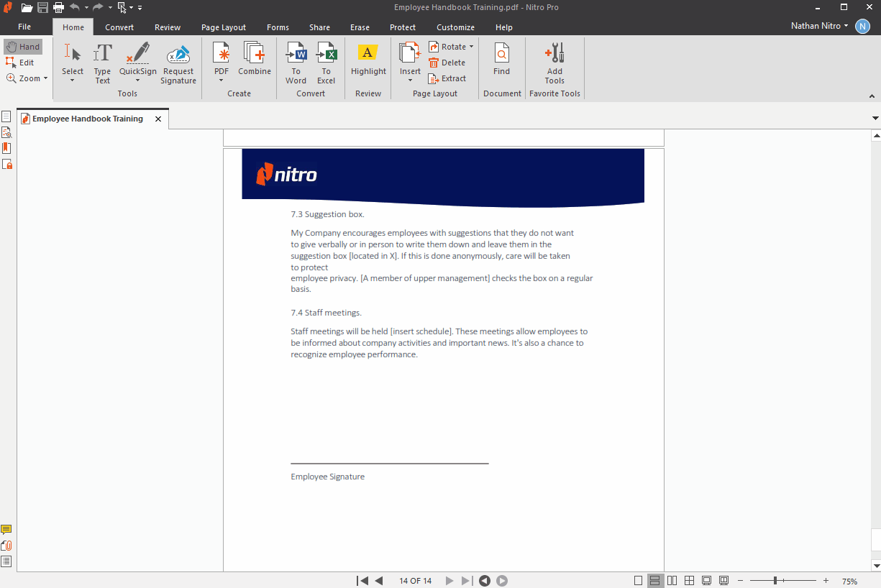
Task: Select the Hand tool
Action: [23, 46]
